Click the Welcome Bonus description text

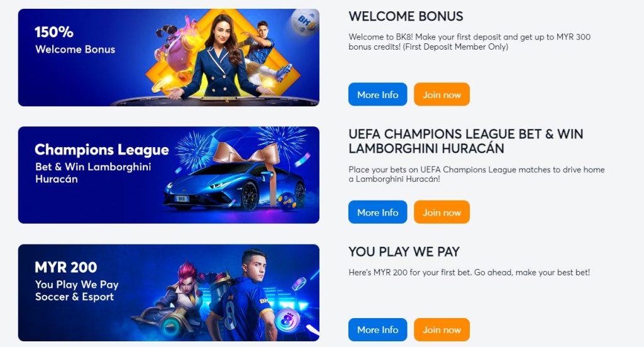pyautogui.click(x=469, y=42)
